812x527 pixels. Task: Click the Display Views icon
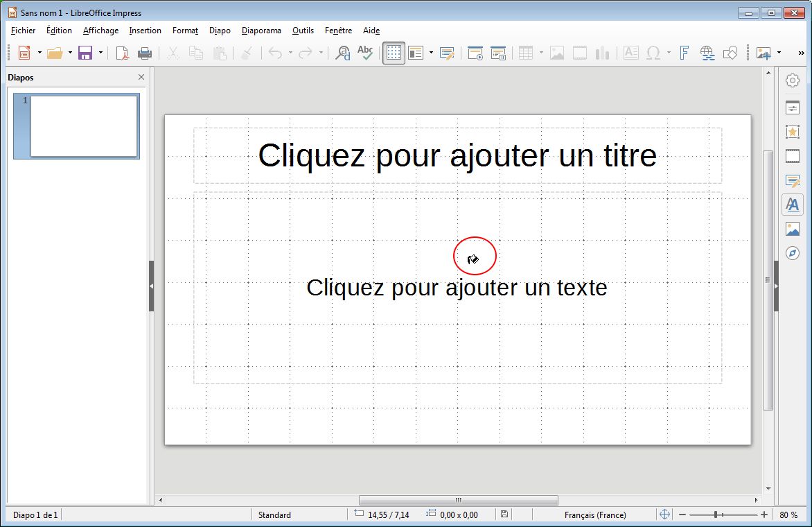pyautogui.click(x=416, y=53)
